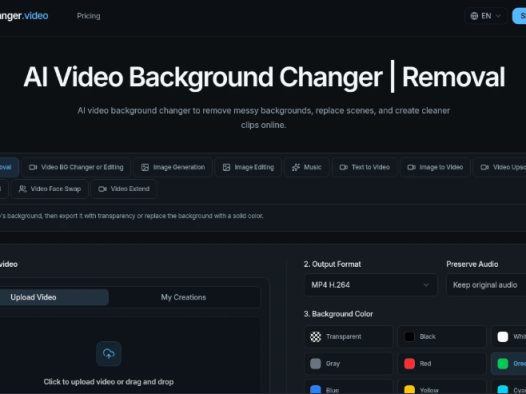Open the Image to Video tab
The image size is (526, 394).
[435, 167]
